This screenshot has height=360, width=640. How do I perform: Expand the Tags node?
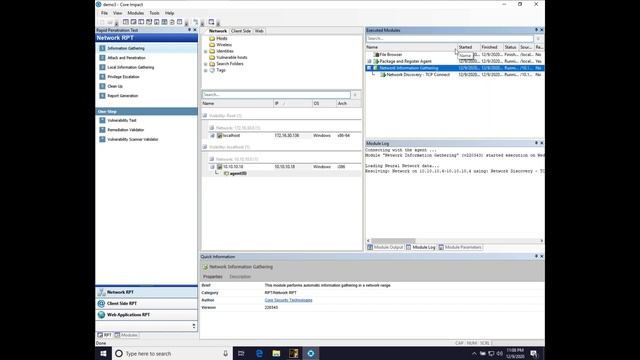(206, 71)
